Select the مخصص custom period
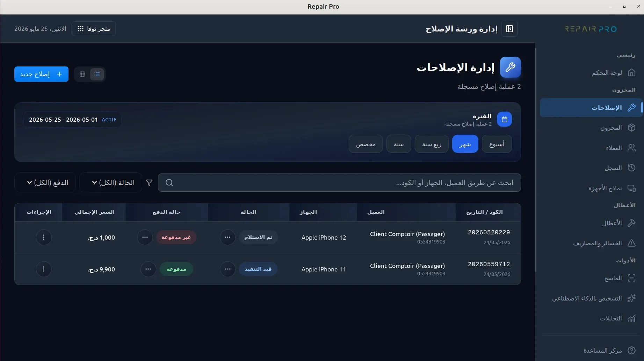This screenshot has height=361, width=644. [366, 144]
